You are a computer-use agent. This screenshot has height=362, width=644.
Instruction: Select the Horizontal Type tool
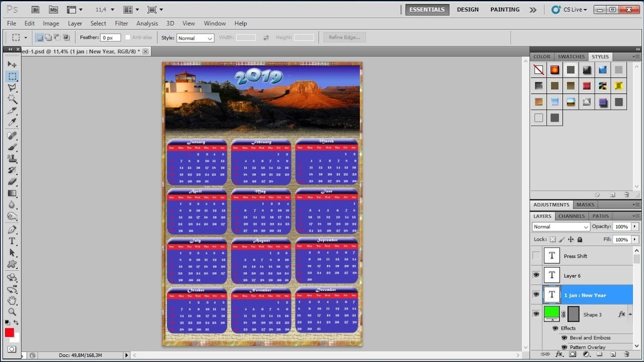[12, 241]
